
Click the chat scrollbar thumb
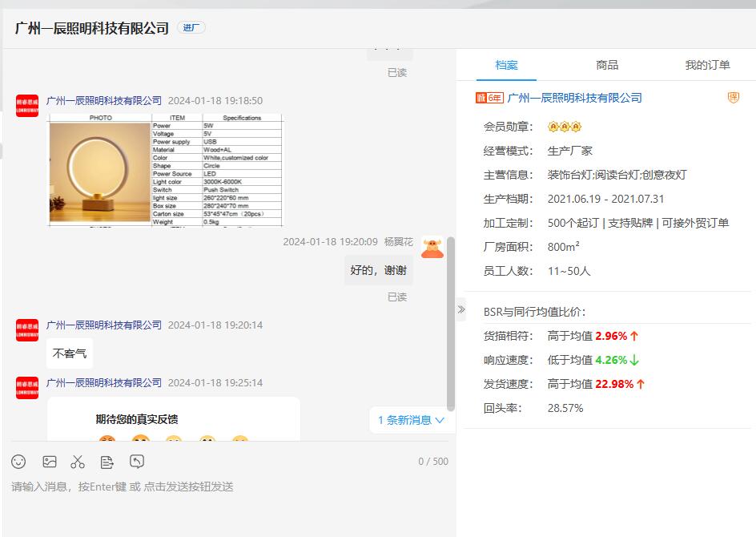point(451,321)
